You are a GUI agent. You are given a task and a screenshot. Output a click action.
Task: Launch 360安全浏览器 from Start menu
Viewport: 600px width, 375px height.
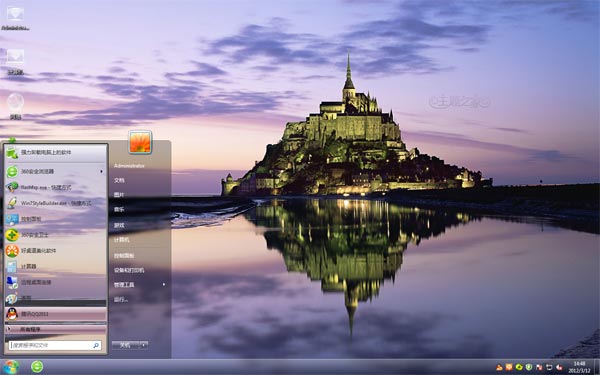(x=56, y=171)
